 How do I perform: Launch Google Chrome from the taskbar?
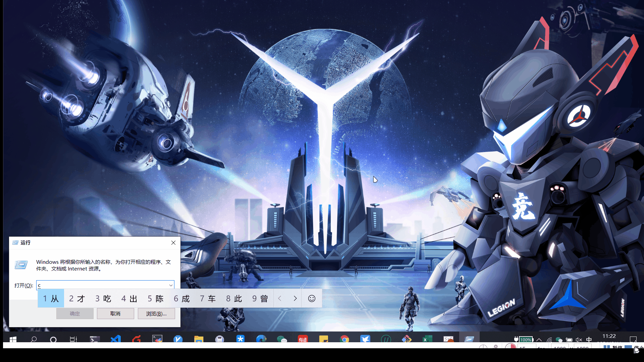(x=344, y=339)
